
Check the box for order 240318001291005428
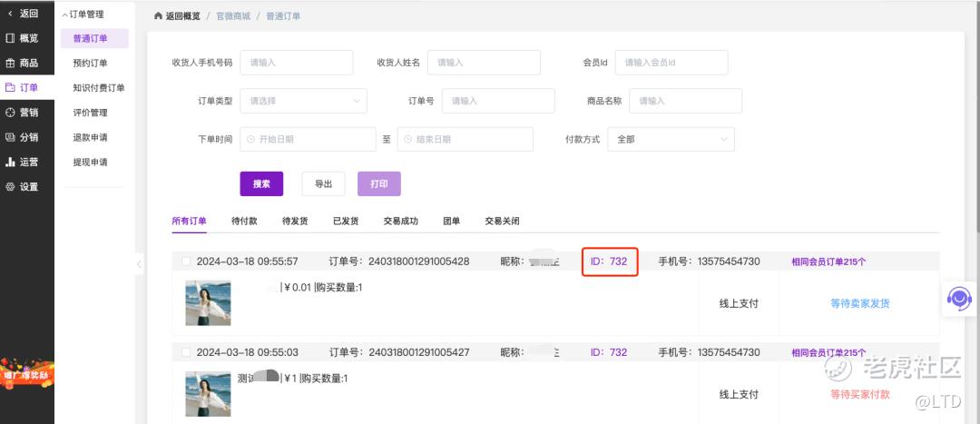[186, 261]
